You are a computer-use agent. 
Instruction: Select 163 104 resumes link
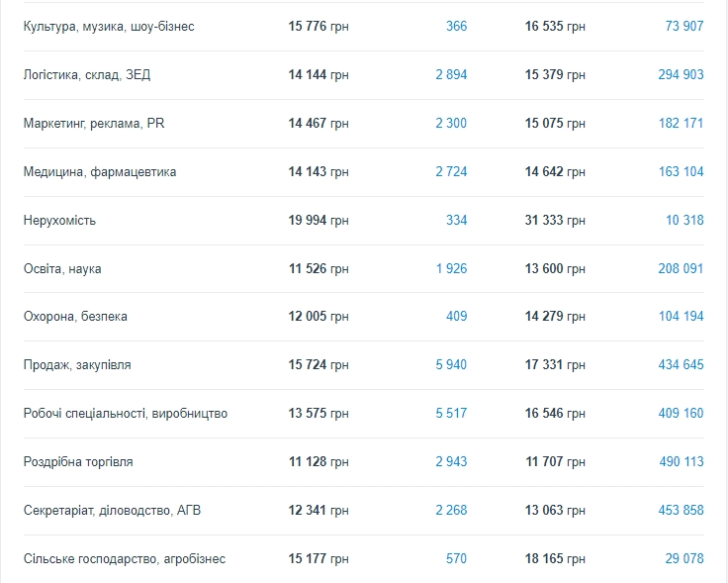coord(681,171)
